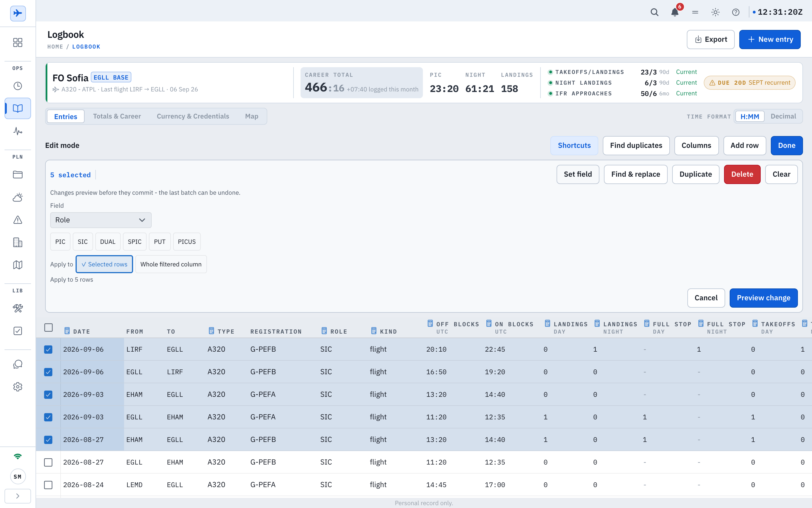Click the Done button
This screenshot has height=508, width=812.
(787, 145)
